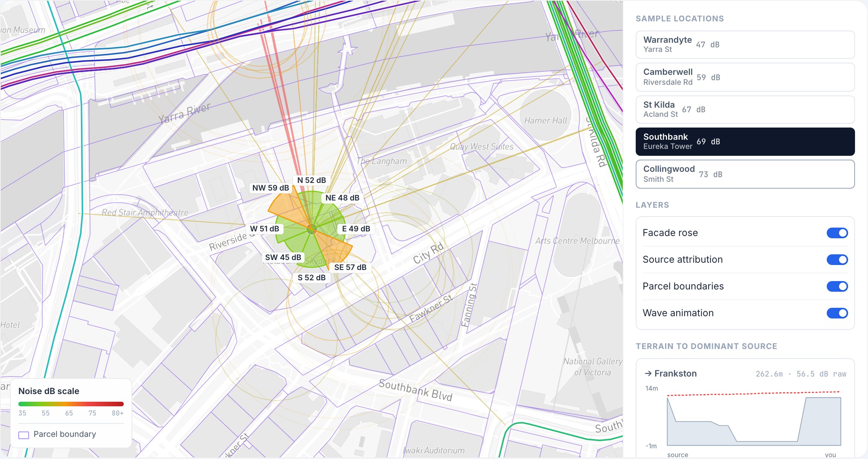Select the Southbank Eureka Tower location
The width and height of the screenshot is (868, 459).
click(x=745, y=142)
